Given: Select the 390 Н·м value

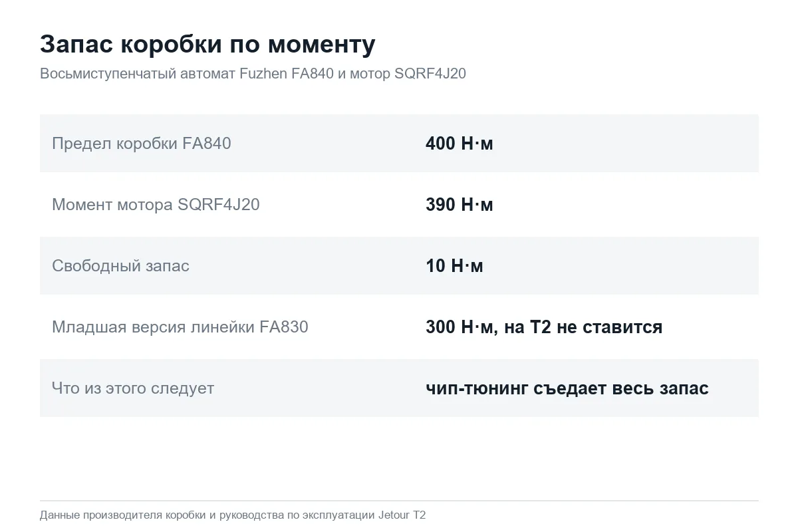Looking at the screenshot, I should point(460,204).
